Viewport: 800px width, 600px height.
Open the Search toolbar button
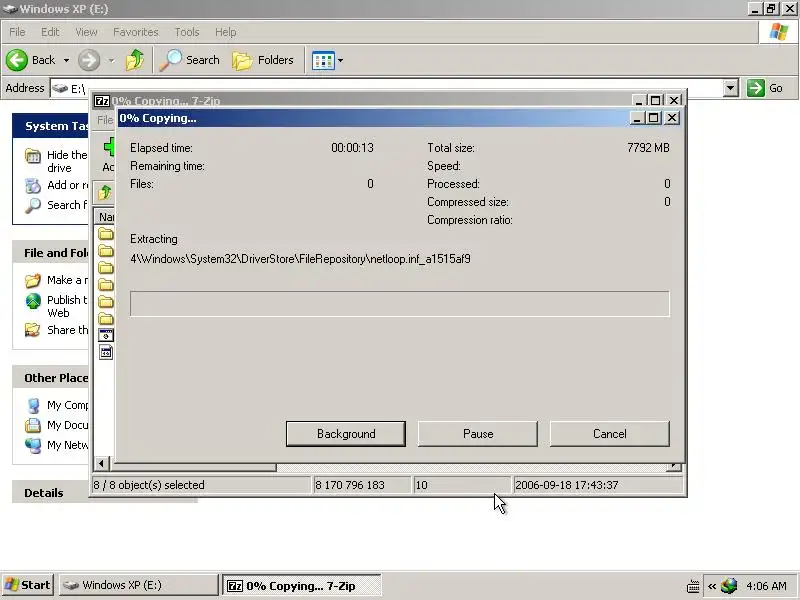tap(190, 60)
